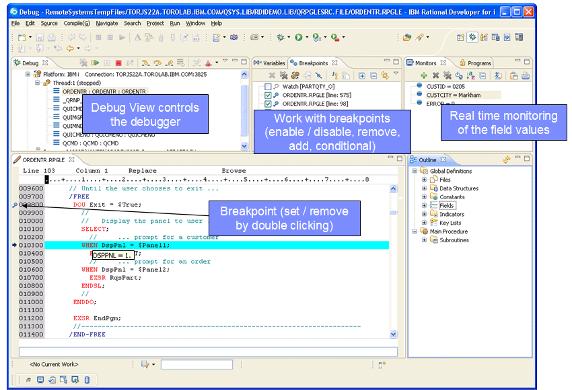Click scroll-up arrow in source editor scrollbar
Viewport: 572px width, 390px height.
tap(393, 189)
